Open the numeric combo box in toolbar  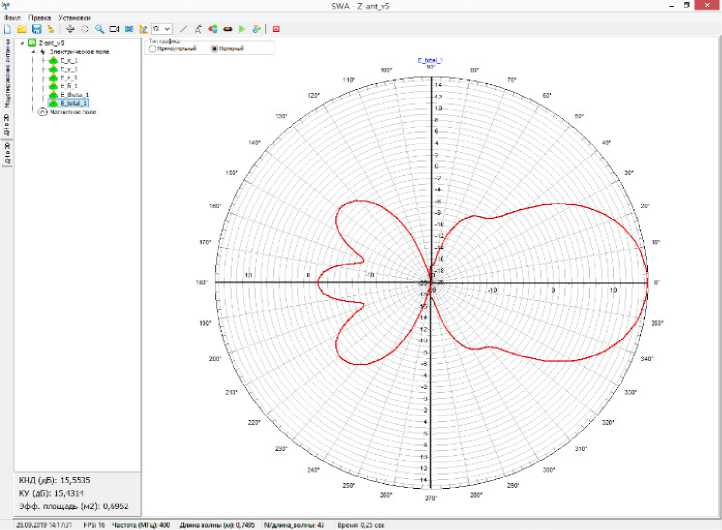point(166,29)
